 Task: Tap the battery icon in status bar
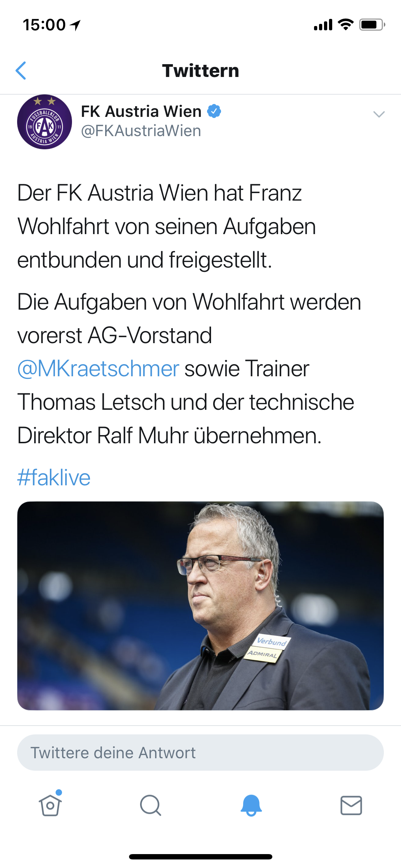372,25
